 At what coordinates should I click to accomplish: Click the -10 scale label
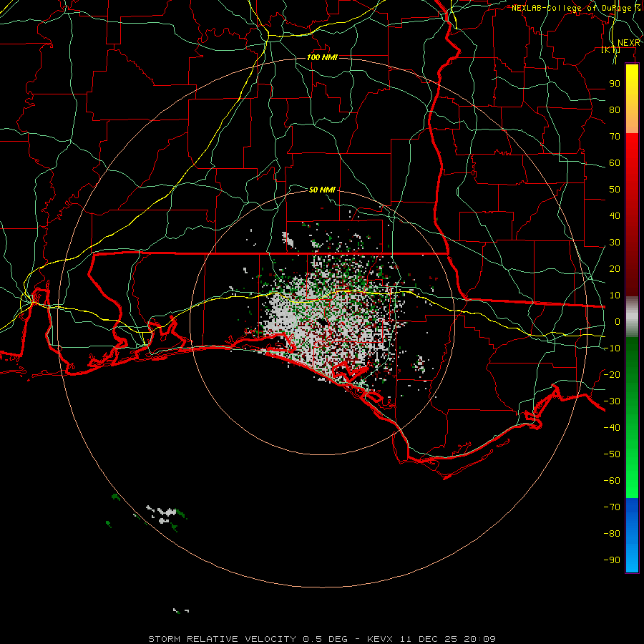tap(612, 348)
